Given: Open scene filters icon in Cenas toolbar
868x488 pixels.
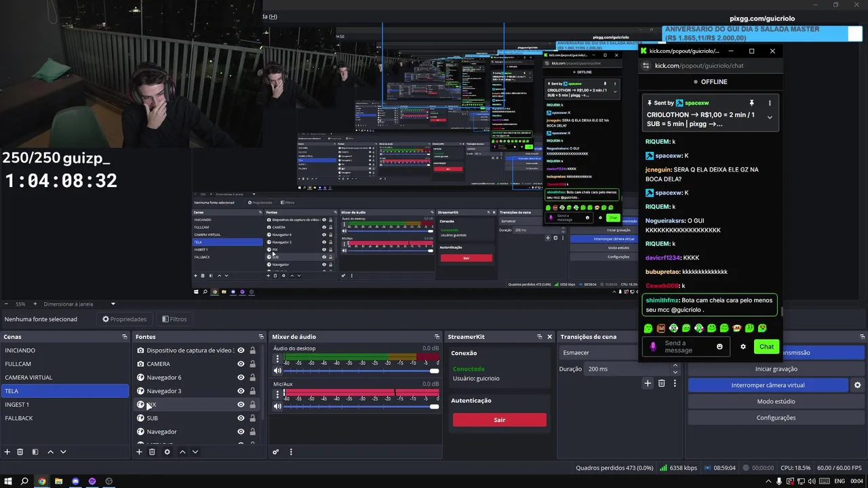Looking at the screenshot, I should click(x=35, y=452).
